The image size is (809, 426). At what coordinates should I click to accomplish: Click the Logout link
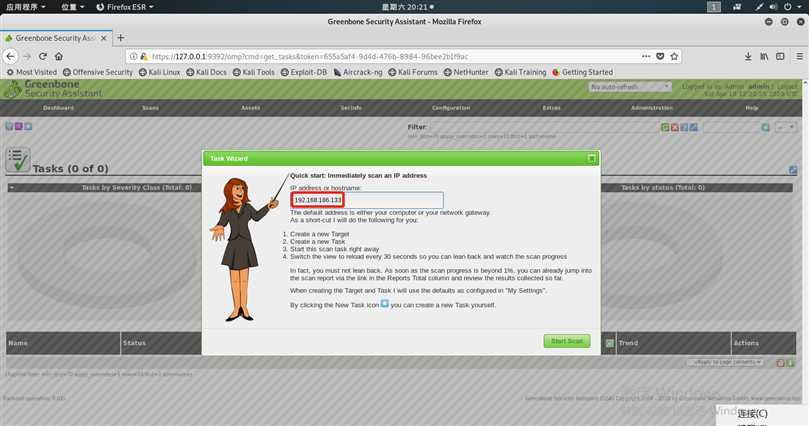(x=787, y=86)
